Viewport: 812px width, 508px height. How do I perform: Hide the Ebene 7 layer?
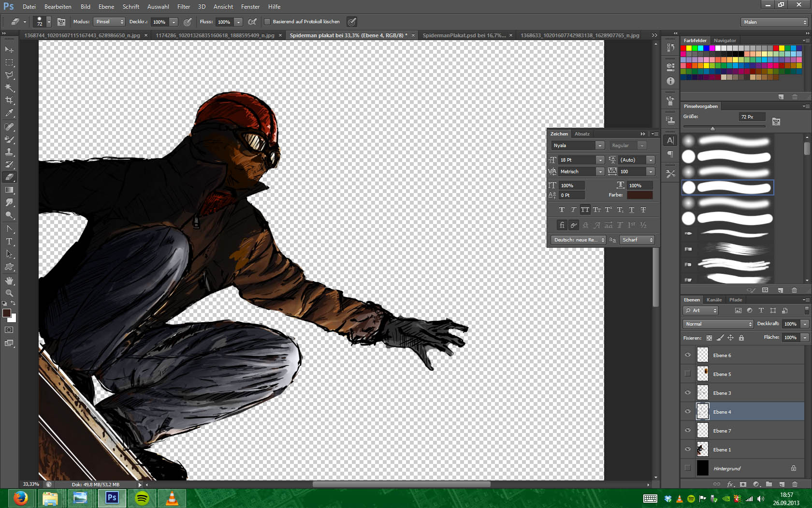(688, 431)
